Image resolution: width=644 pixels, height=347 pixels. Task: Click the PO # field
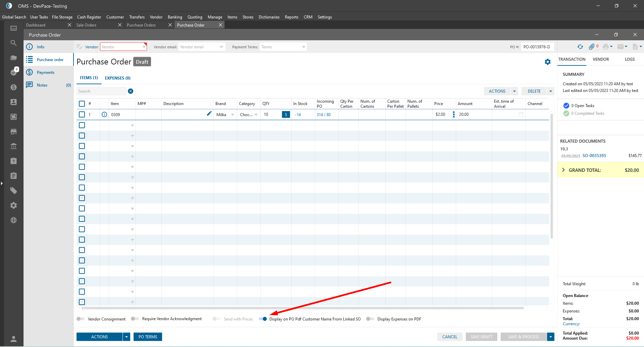(x=537, y=47)
